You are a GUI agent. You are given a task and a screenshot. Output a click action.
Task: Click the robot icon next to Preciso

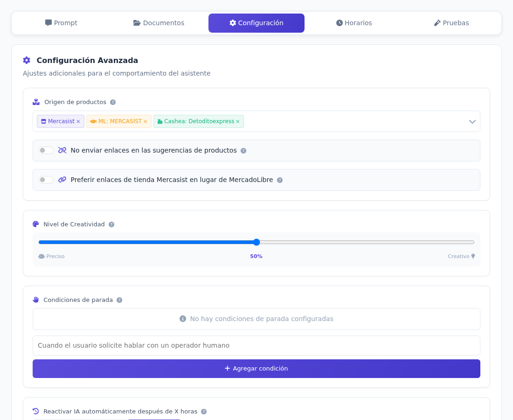point(41,256)
